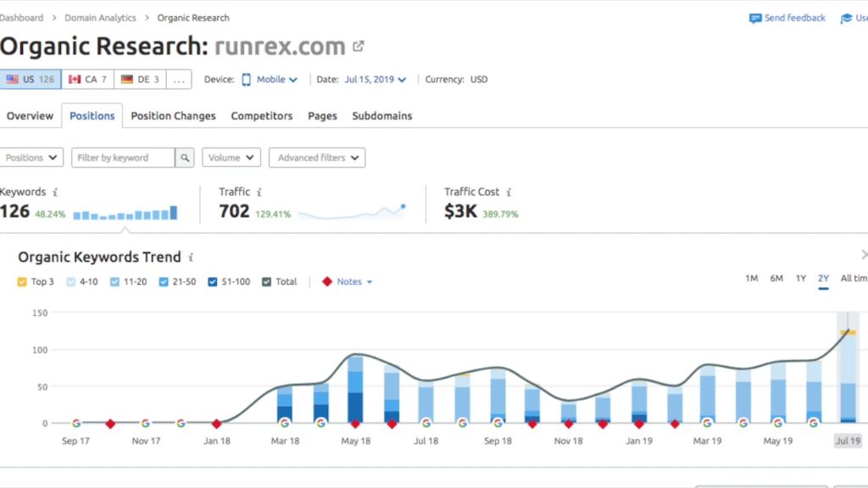Click Google update marker at Mar 18
Image resolution: width=868 pixels, height=488 pixels.
[285, 424]
